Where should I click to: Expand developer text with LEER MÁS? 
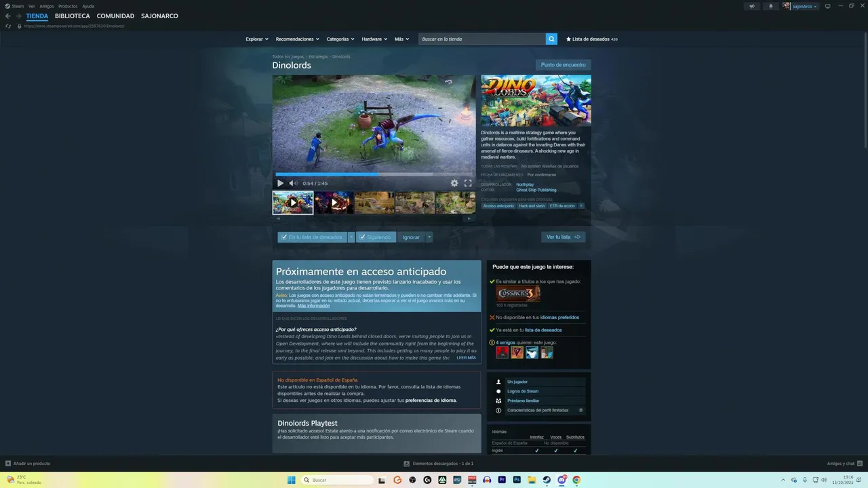click(x=466, y=357)
